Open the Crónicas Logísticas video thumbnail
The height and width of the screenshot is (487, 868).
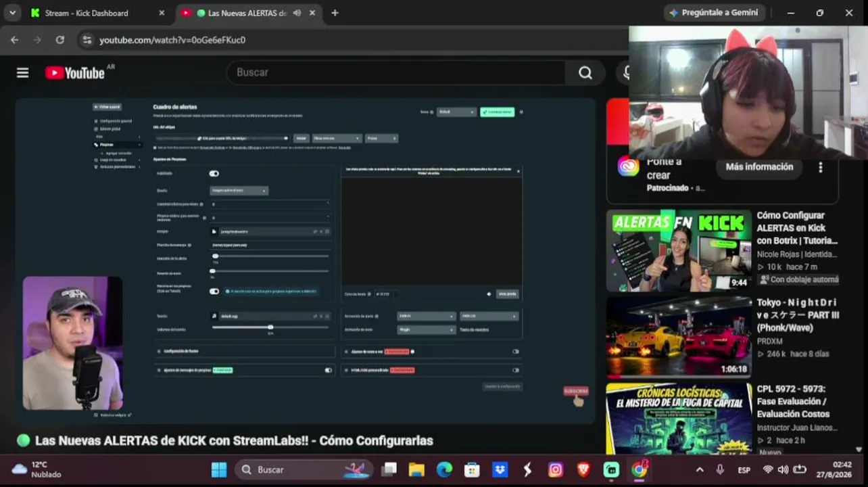coord(679,418)
